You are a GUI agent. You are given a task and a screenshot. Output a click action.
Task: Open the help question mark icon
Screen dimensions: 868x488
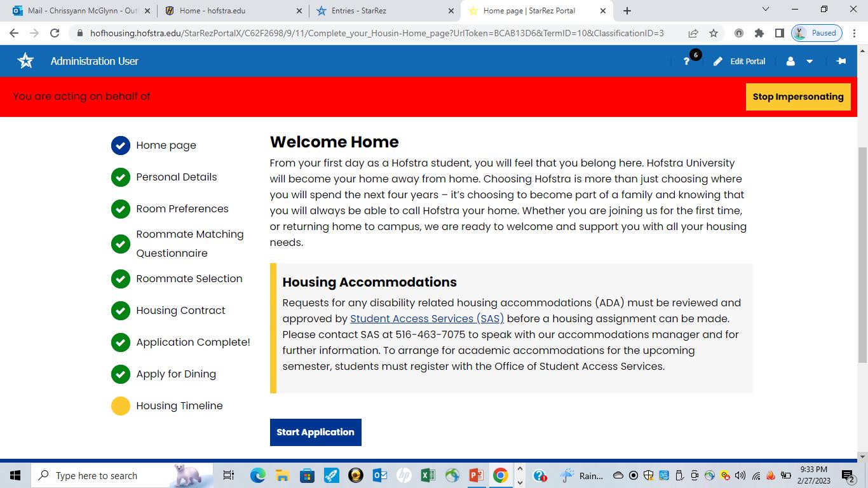pos(686,61)
